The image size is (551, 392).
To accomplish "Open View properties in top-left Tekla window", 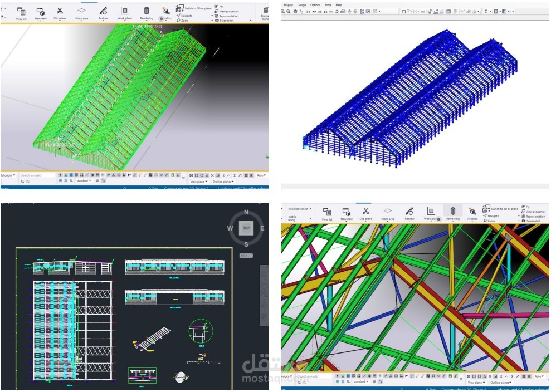I will pos(227,11).
